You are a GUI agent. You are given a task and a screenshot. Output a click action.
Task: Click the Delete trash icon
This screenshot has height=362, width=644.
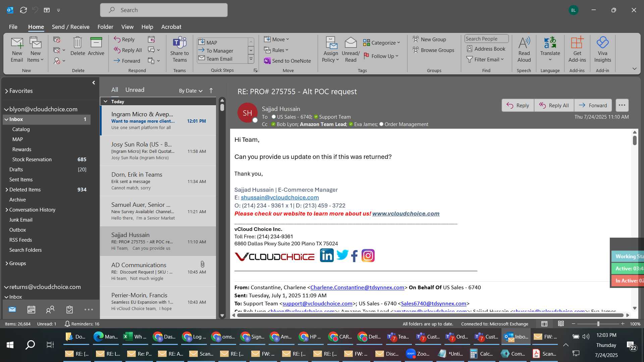(x=77, y=46)
